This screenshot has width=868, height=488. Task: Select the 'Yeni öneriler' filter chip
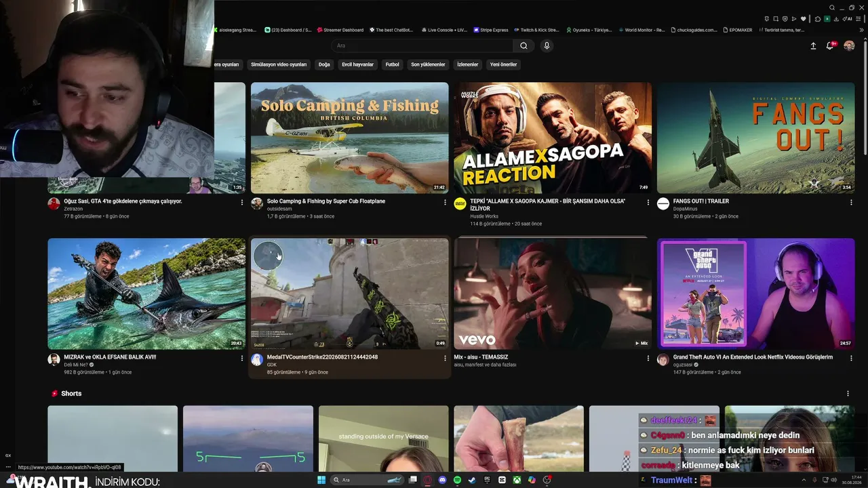pos(504,64)
